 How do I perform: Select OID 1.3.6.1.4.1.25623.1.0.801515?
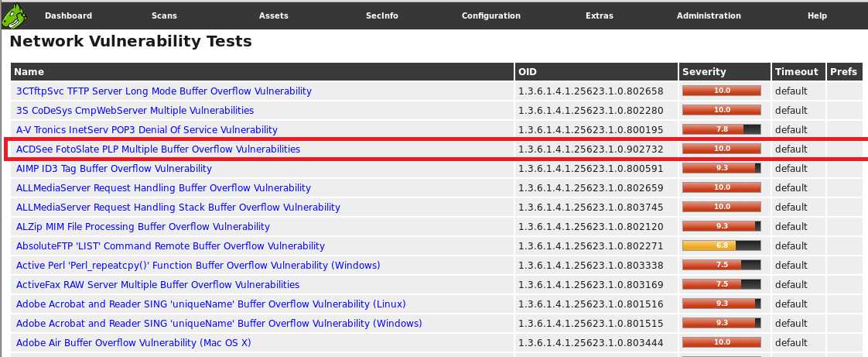(x=591, y=324)
